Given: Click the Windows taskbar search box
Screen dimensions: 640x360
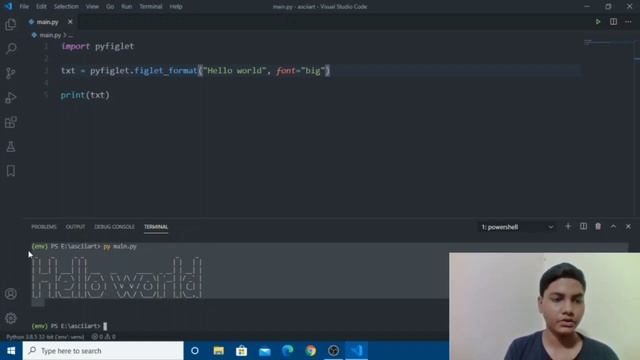Looking at the screenshot, I should click(103, 351).
